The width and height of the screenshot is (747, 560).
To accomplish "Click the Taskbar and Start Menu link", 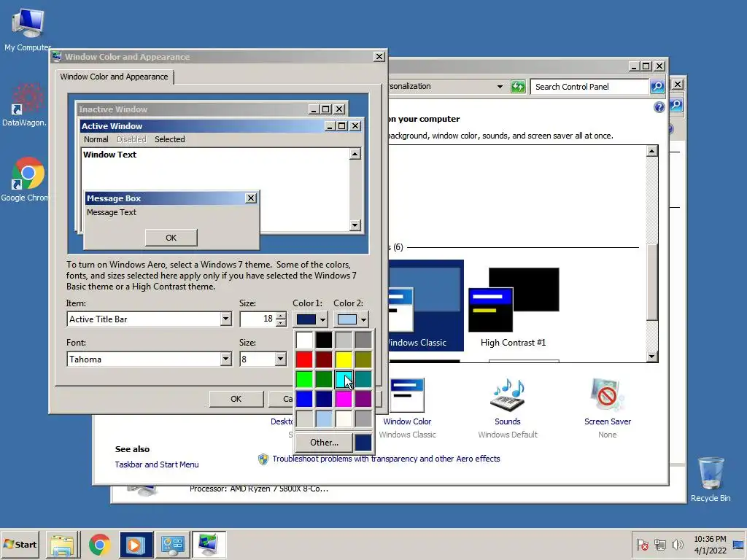I will [157, 464].
